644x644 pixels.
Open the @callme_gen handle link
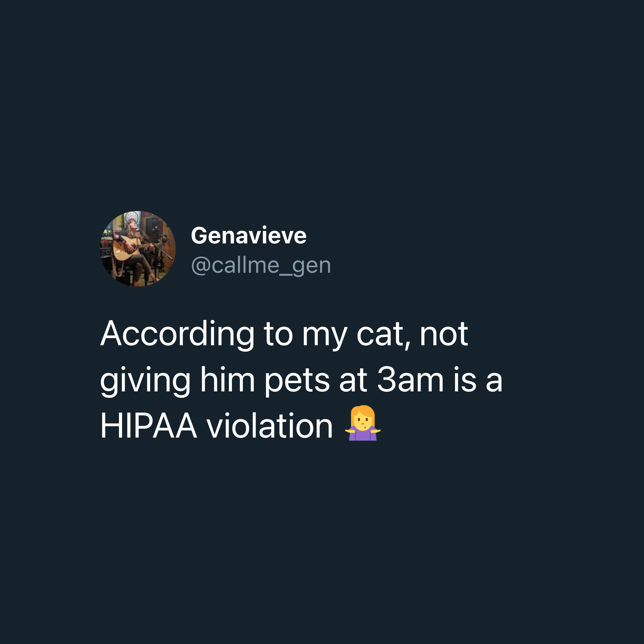point(261,266)
